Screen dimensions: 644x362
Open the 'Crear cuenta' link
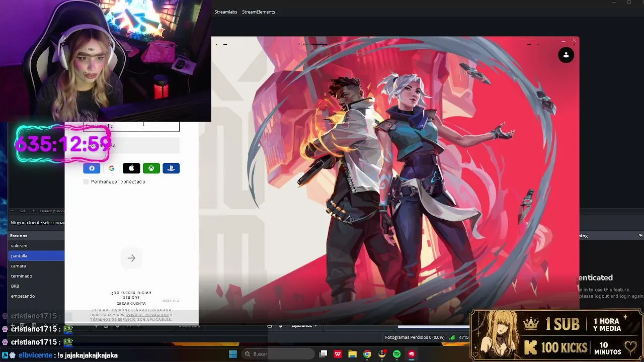coord(131,304)
